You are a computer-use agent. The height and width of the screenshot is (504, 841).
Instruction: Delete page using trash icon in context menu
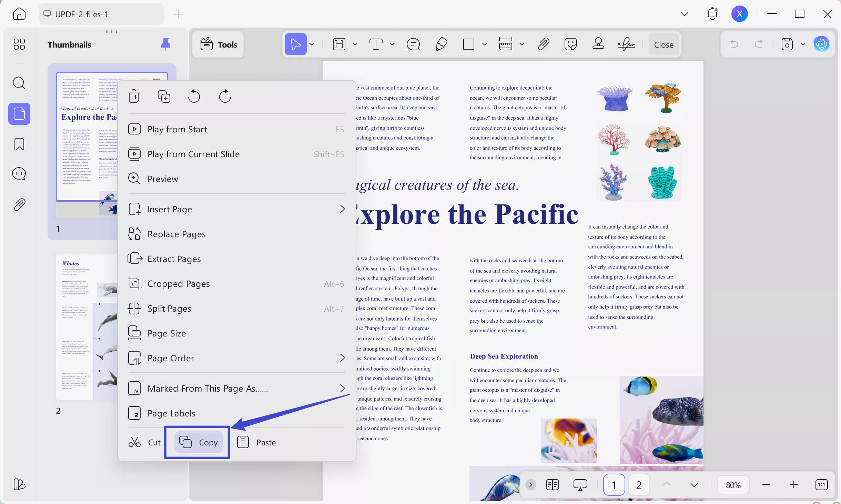click(x=134, y=96)
